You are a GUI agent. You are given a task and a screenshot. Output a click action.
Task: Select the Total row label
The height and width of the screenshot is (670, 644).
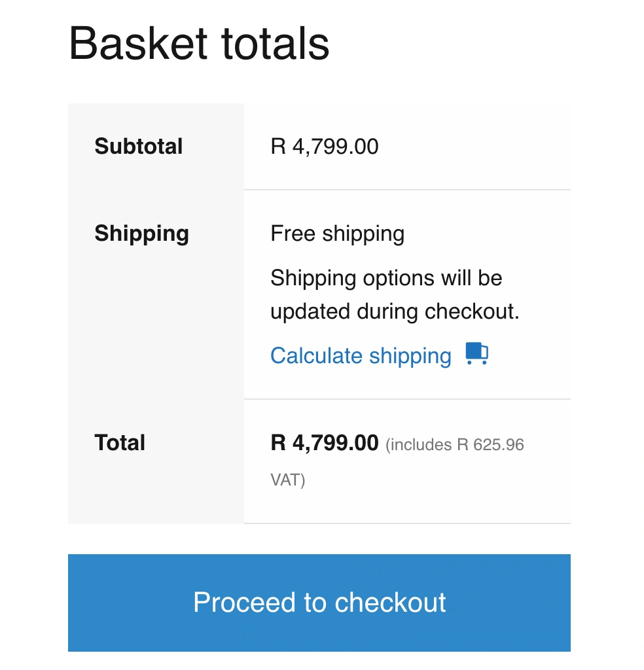(x=120, y=442)
